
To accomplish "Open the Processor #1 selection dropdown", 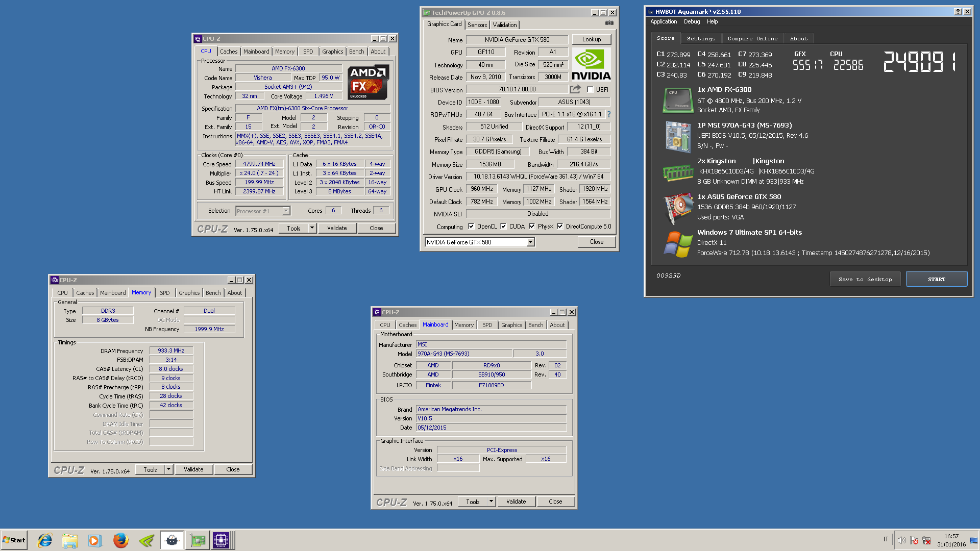I will pyautogui.click(x=286, y=211).
